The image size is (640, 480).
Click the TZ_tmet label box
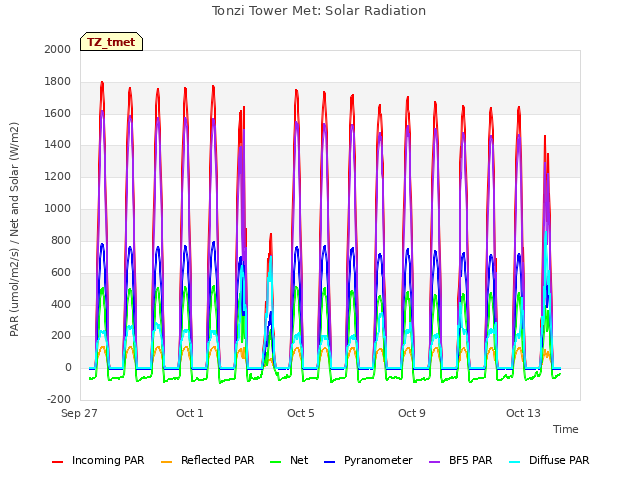tap(111, 42)
